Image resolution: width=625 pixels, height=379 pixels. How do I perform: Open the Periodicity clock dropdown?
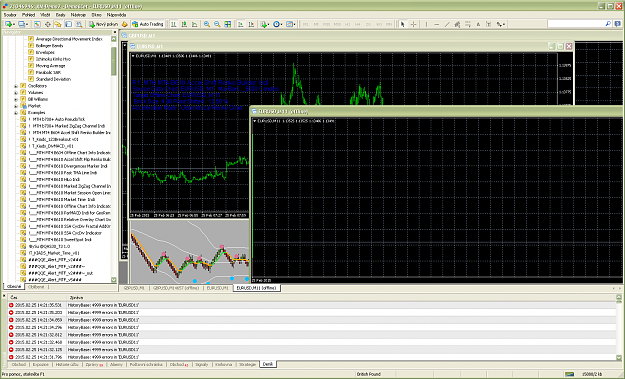click(278, 24)
